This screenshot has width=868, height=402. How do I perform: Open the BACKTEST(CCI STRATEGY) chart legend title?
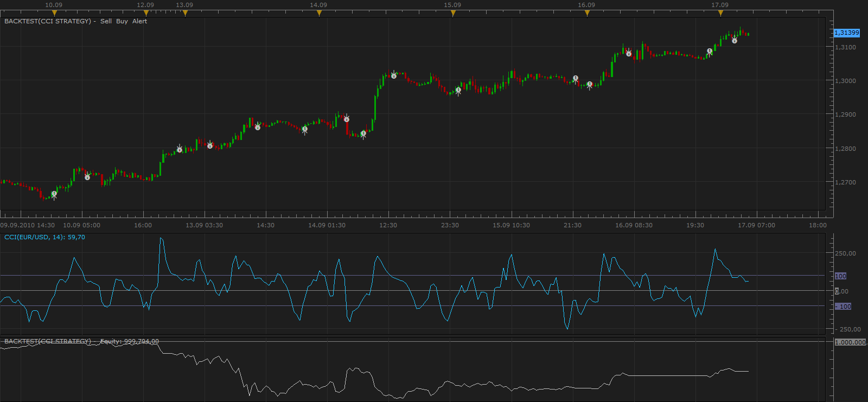point(48,21)
